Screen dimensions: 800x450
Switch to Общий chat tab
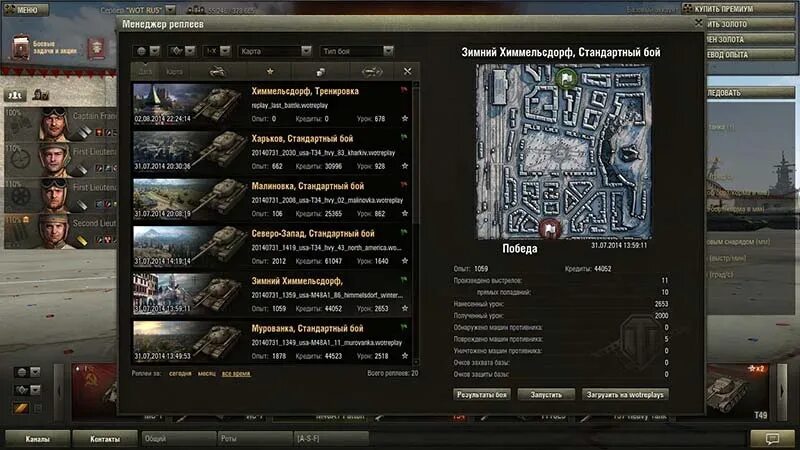178,438
